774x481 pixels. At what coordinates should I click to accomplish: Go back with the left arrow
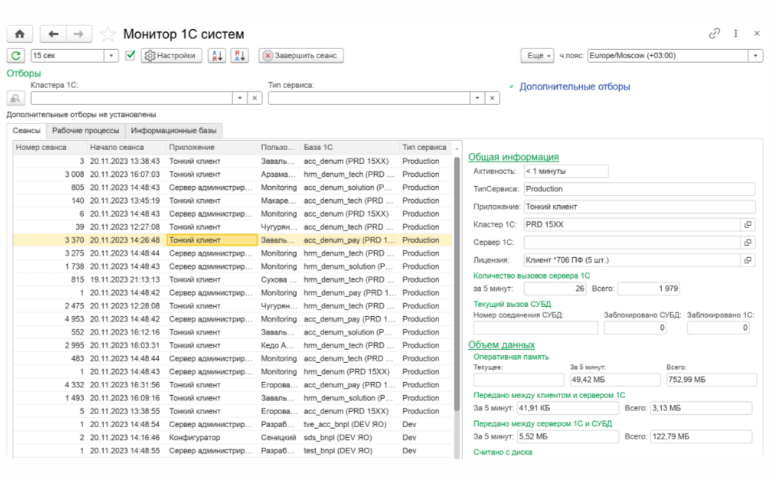[x=53, y=34]
